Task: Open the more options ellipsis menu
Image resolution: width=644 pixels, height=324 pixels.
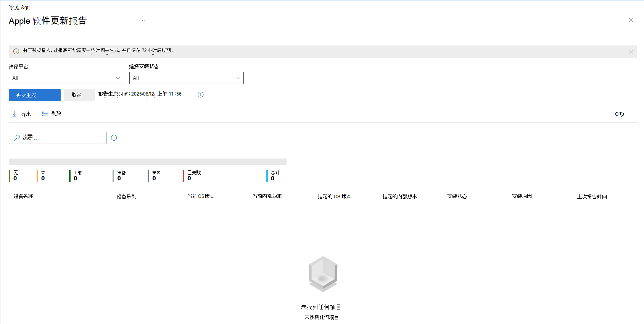Action: coord(144,20)
